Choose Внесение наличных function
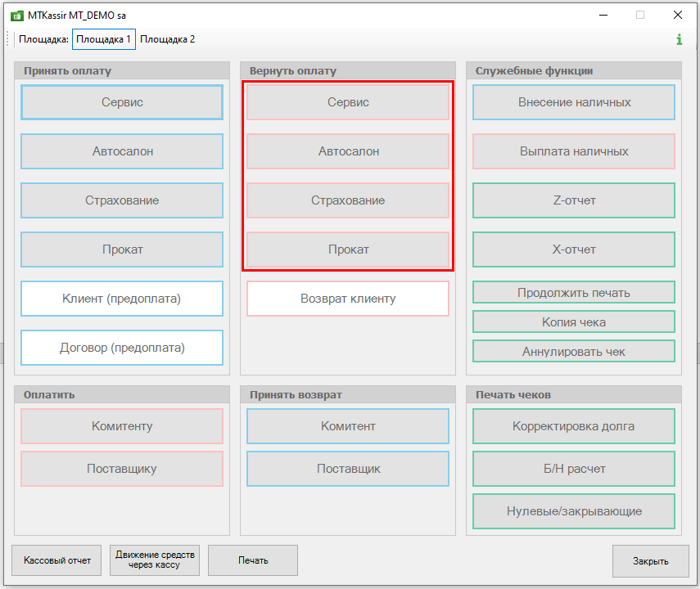700x589 pixels. pos(574,102)
